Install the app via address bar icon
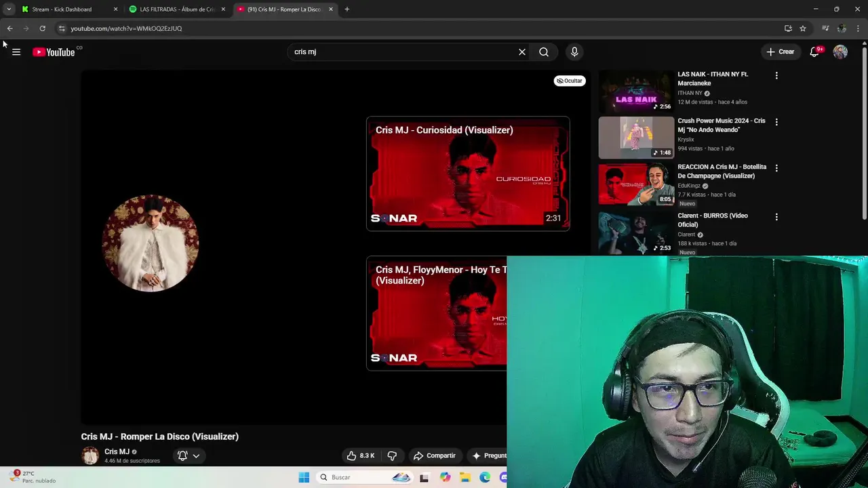The height and width of the screenshot is (488, 868). pos(788,28)
